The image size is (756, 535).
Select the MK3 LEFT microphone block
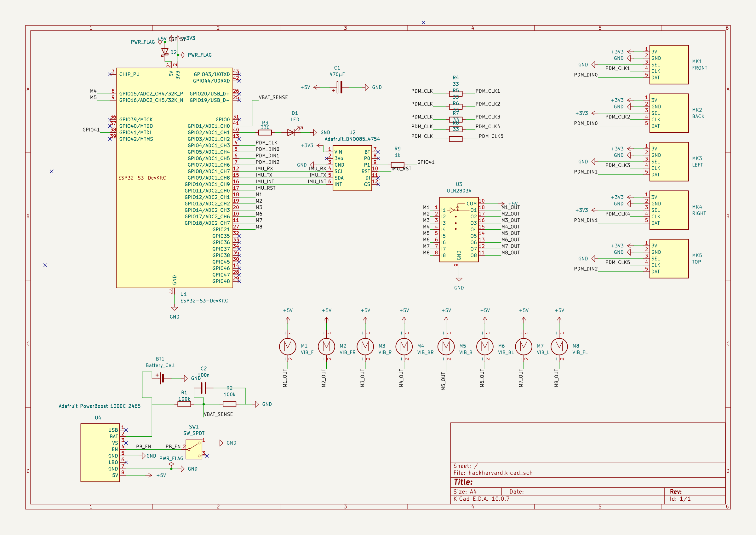point(669,161)
